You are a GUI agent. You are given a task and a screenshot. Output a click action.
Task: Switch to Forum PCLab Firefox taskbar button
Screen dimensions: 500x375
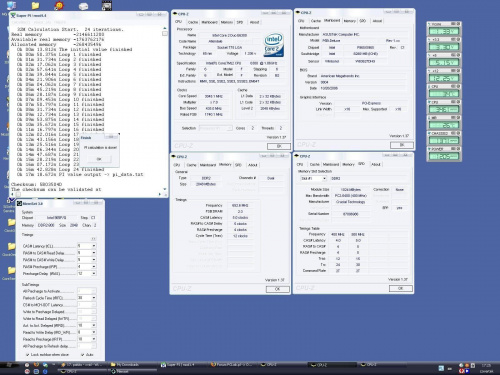[233, 365]
